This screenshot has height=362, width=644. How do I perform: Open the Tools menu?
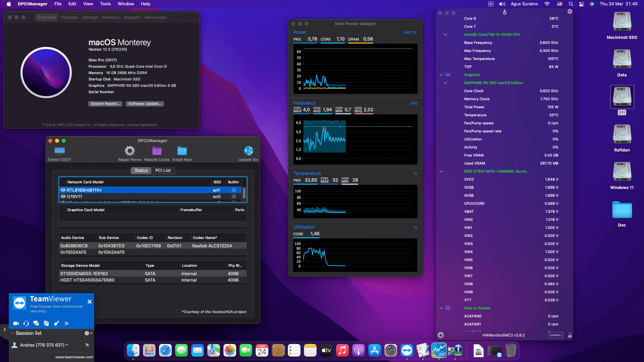click(x=105, y=4)
